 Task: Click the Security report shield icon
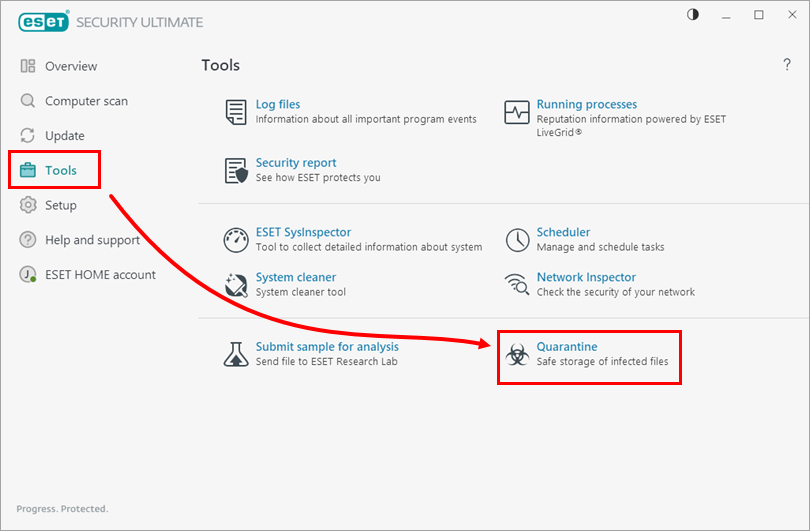(236, 170)
